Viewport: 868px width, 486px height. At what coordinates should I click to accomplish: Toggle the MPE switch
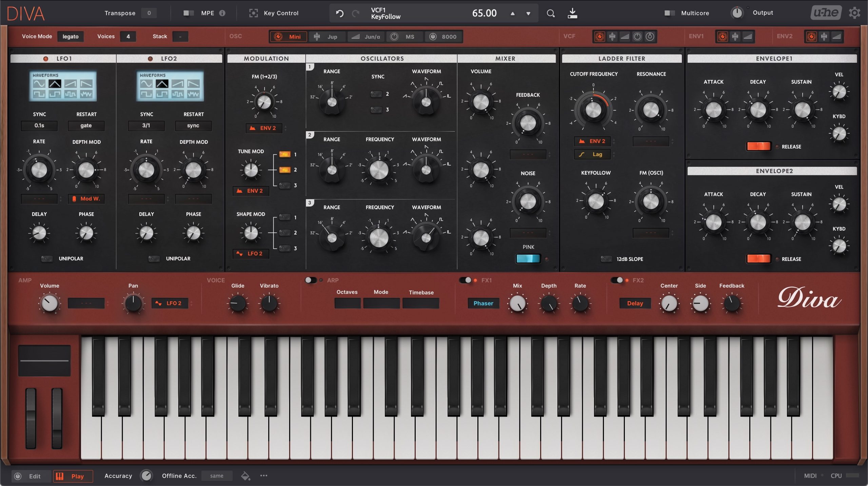pos(188,13)
